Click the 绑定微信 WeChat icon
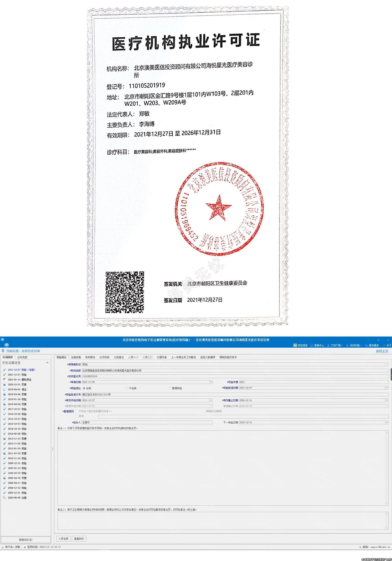 (295, 345)
